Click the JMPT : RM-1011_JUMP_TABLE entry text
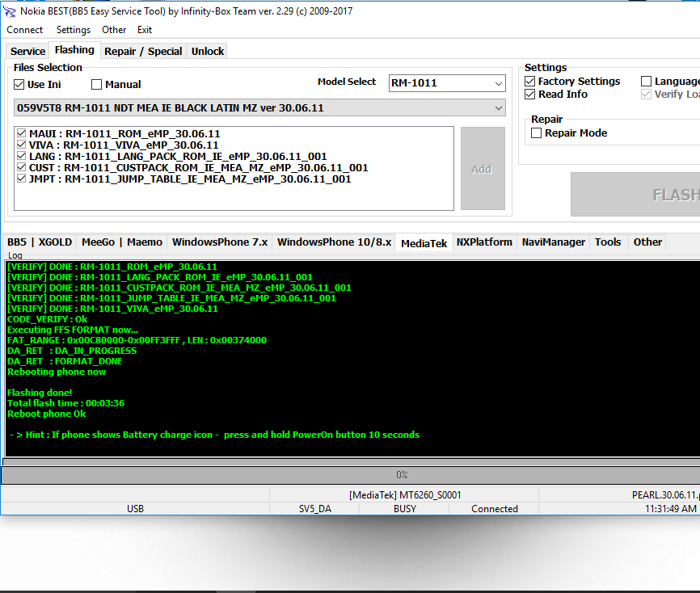Viewport: 700px width, 593px height. point(190,179)
